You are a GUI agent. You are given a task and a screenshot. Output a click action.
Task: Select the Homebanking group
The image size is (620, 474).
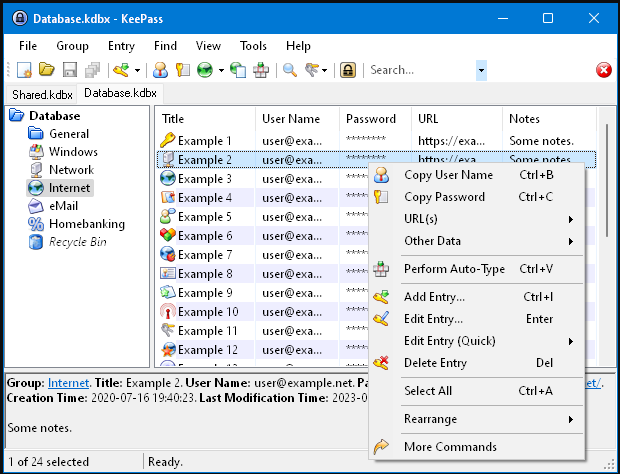tap(87, 224)
